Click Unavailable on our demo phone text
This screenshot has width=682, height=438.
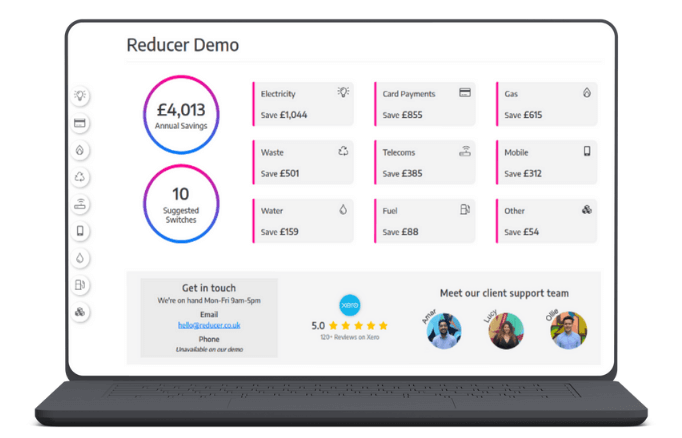click(x=209, y=349)
